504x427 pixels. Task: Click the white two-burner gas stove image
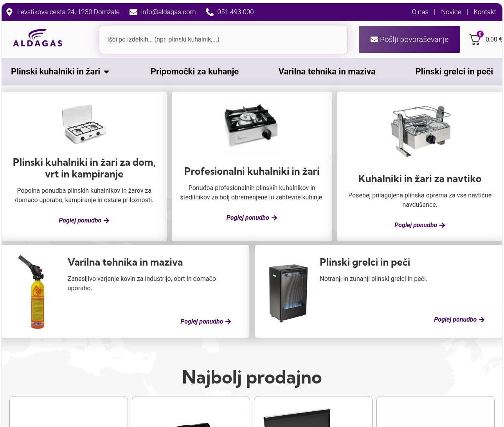point(84,125)
